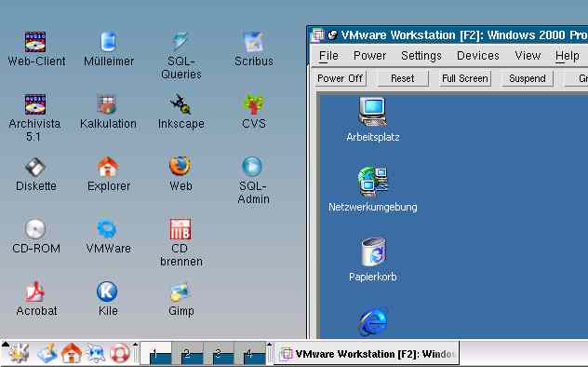Open the File menu in VMware
Image resolution: width=588 pixels, height=367 pixels.
click(x=328, y=56)
